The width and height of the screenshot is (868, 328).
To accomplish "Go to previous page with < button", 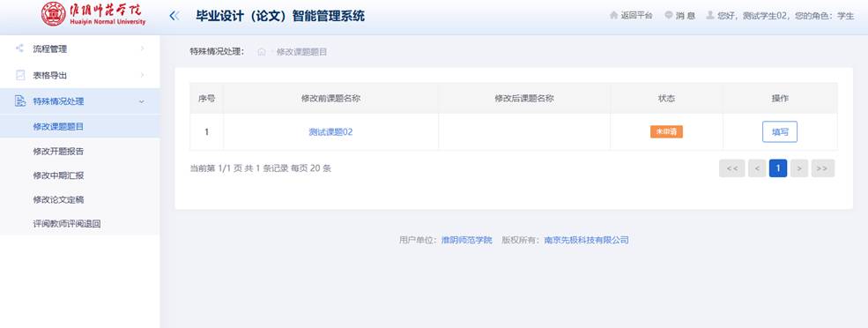I will 757,168.
